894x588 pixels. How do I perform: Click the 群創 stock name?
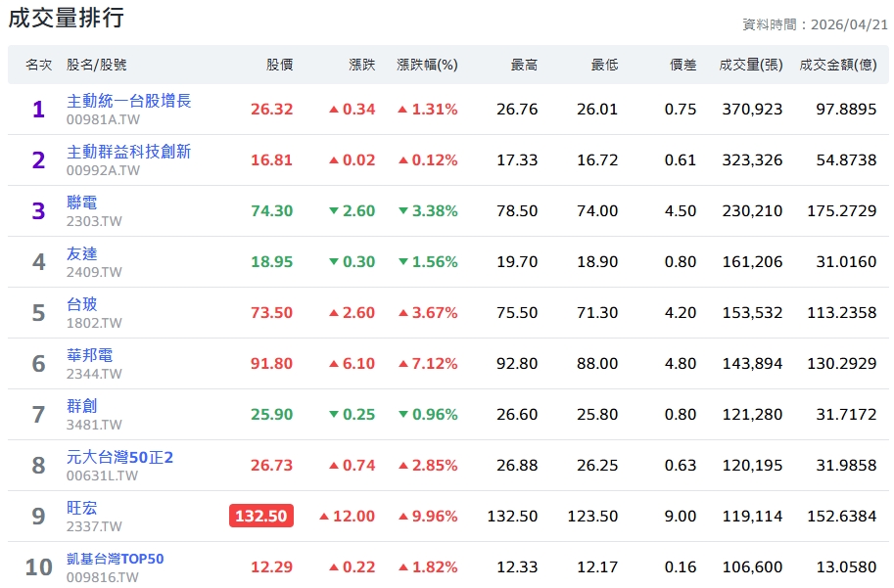click(82, 406)
